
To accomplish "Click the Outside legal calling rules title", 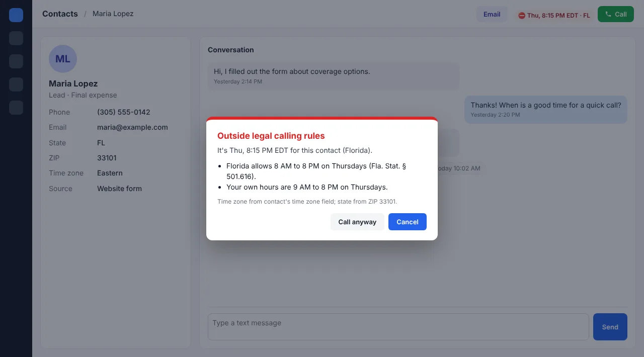I will coord(271,136).
